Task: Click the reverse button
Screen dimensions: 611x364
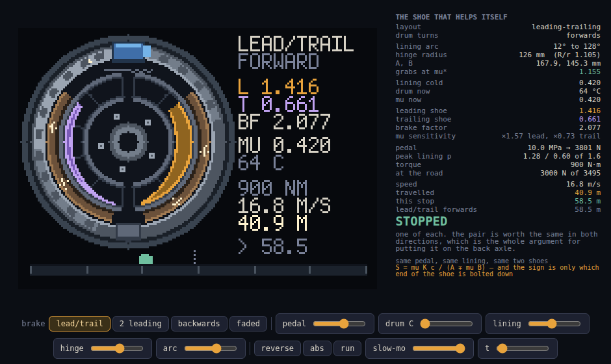Action: (x=278, y=348)
